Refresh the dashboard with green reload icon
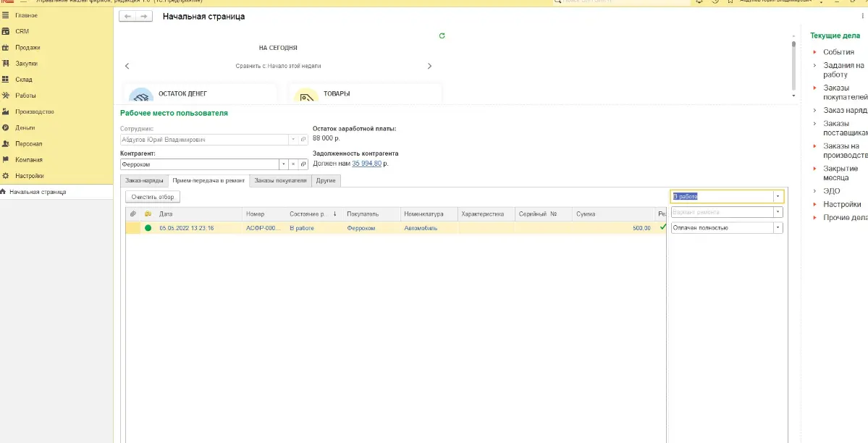 coord(442,35)
